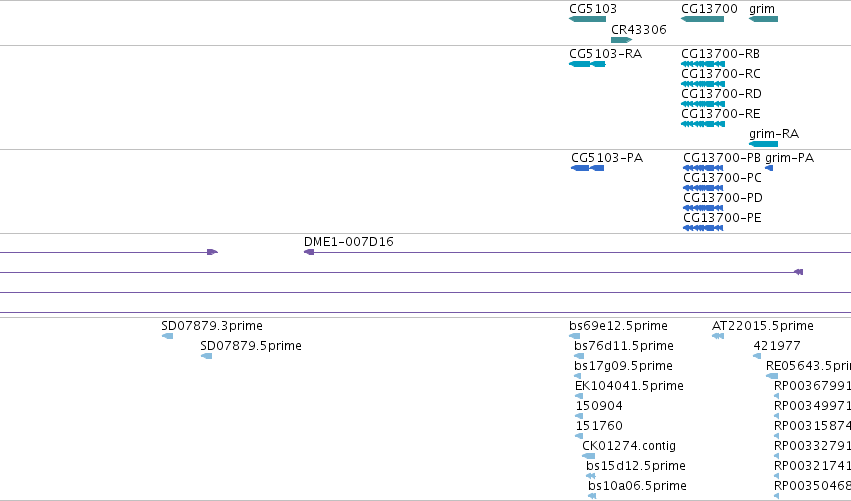Click the grim-PA protein label
This screenshot has width=851, height=501.
click(x=789, y=158)
